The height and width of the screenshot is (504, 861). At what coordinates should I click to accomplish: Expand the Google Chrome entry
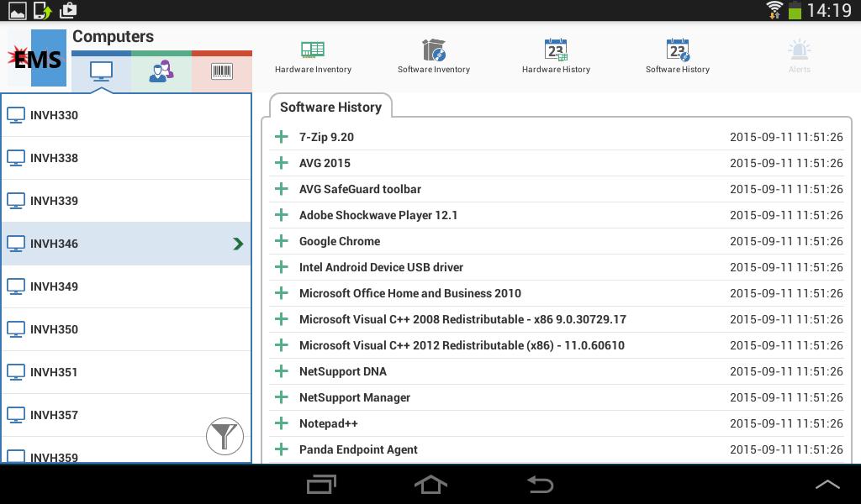(281, 241)
